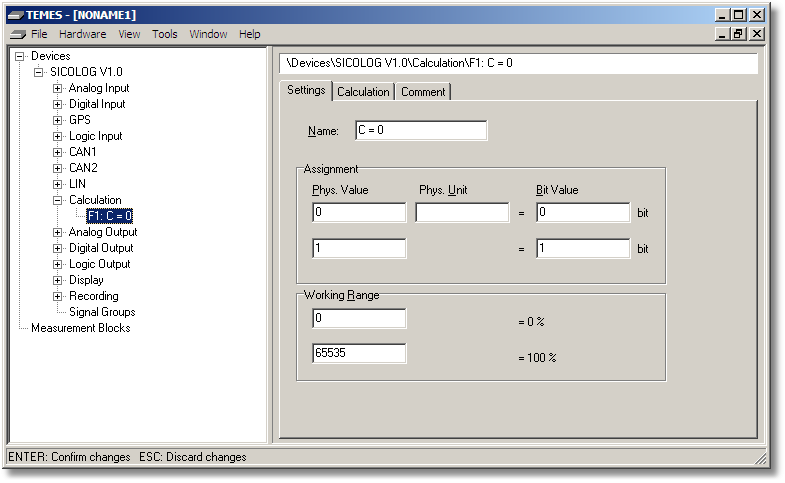The height and width of the screenshot is (483, 785).
Task: Open the View menu
Action: click(129, 34)
